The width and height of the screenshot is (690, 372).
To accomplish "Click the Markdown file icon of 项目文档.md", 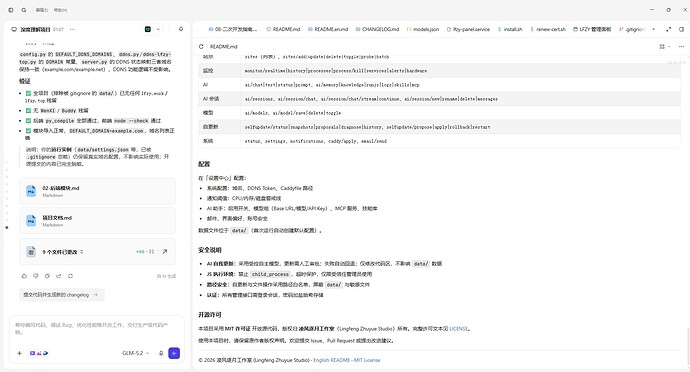I will tap(31, 221).
